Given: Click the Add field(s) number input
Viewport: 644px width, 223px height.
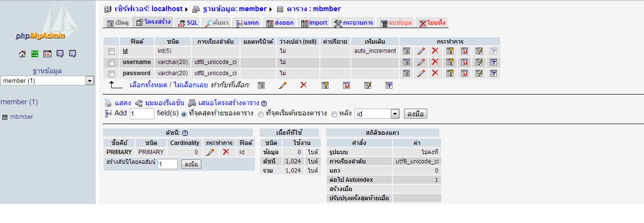Looking at the screenshot, I should 142,114.
